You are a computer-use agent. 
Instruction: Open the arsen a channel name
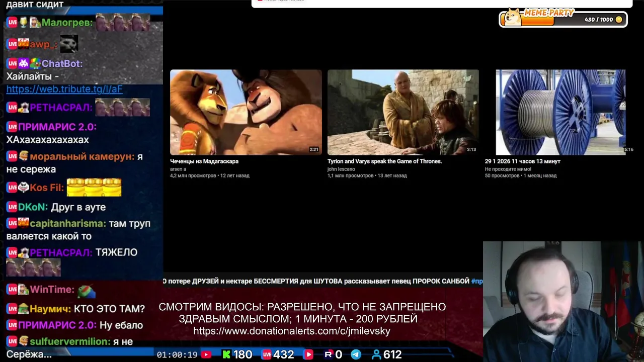[178, 169]
